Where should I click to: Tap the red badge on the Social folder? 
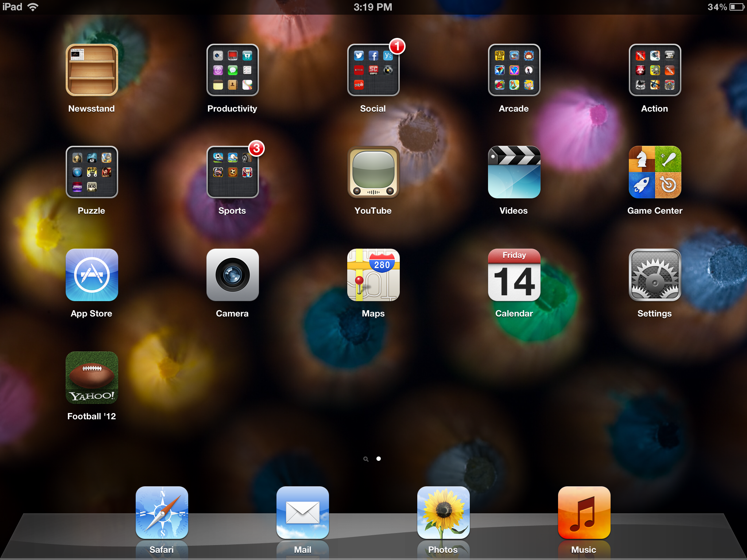coord(397,46)
